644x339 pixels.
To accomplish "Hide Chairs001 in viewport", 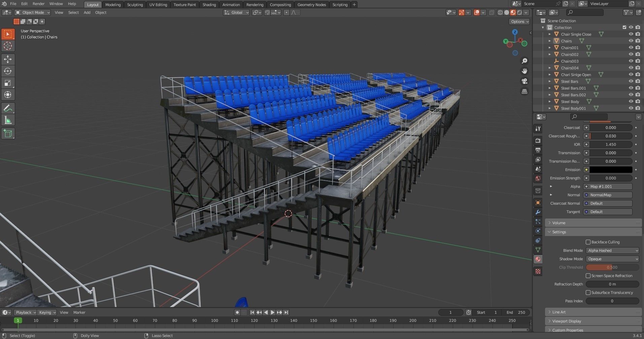I will pos(631,47).
